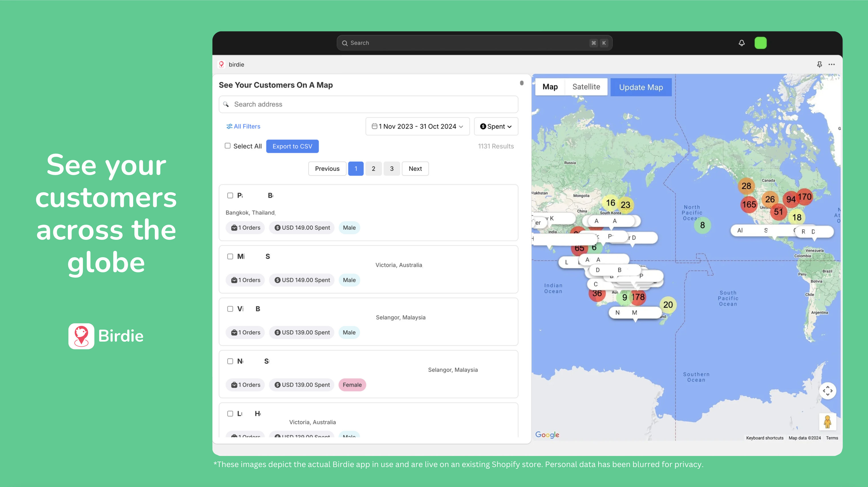868x487 pixels.
Task: Click the Previous page button
Action: (x=327, y=169)
